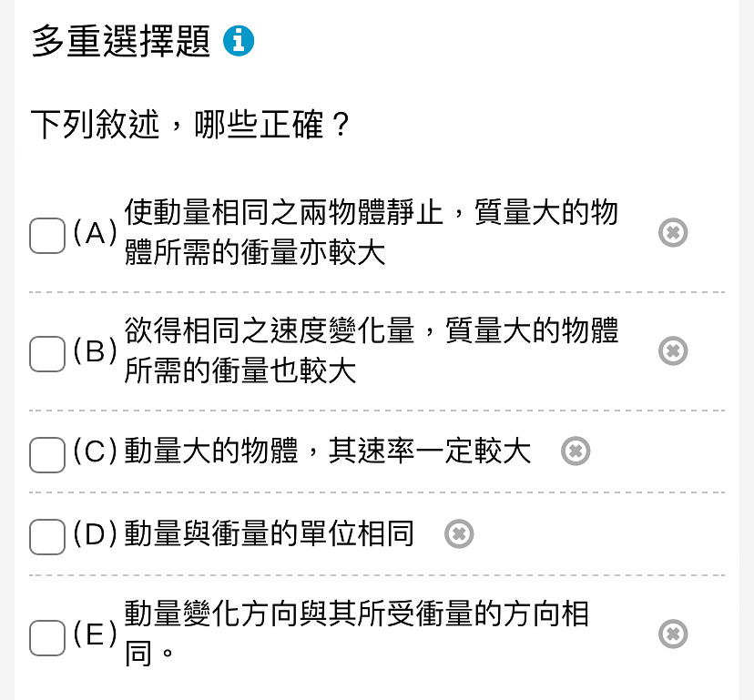Click the cross-out icon for option C
This screenshot has height=700, width=754.
tap(576, 451)
